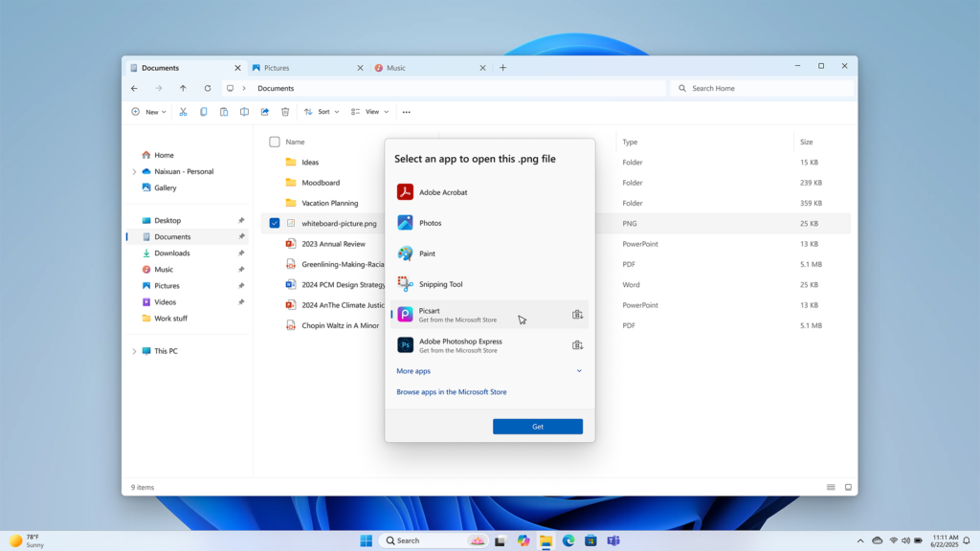This screenshot has height=551, width=980.
Task: Expand More apps in the dialog
Action: (412, 370)
